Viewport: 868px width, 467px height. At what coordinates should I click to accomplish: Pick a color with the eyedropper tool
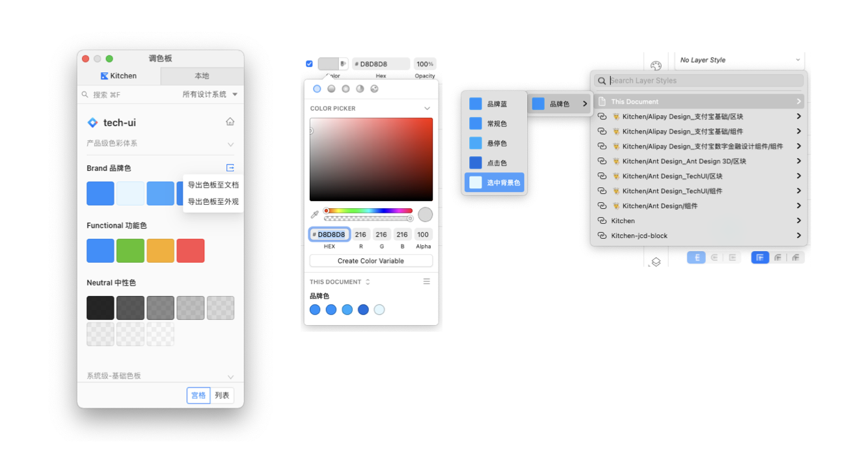point(315,214)
